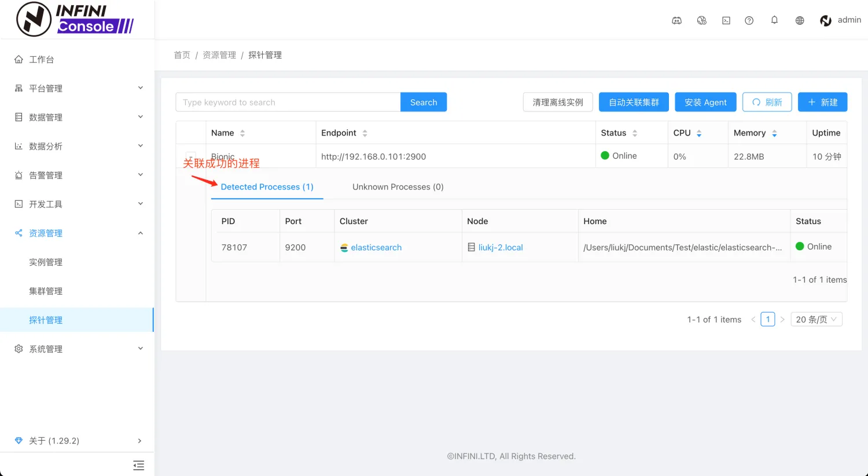Screen dimensions: 868x476
Task: Collapse the 资源管理 sidebar menu
Action: (x=78, y=233)
